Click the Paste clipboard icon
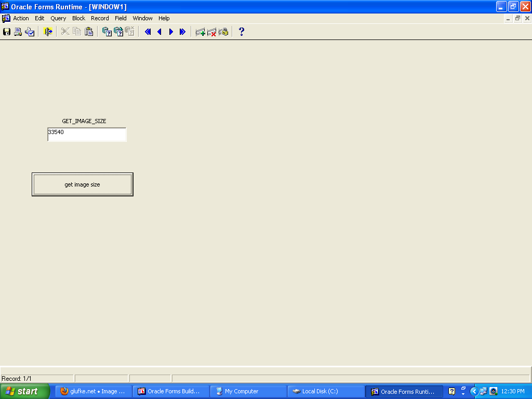Viewport: 532px width, 399px height. click(x=89, y=32)
